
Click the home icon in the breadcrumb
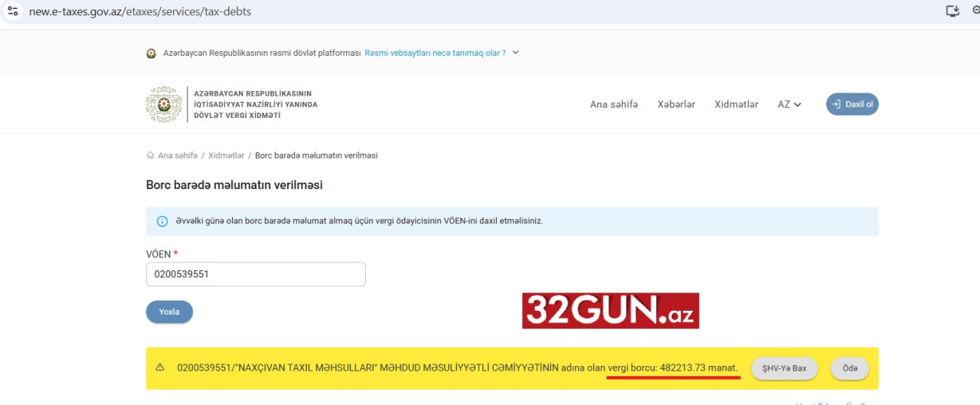pos(151,155)
